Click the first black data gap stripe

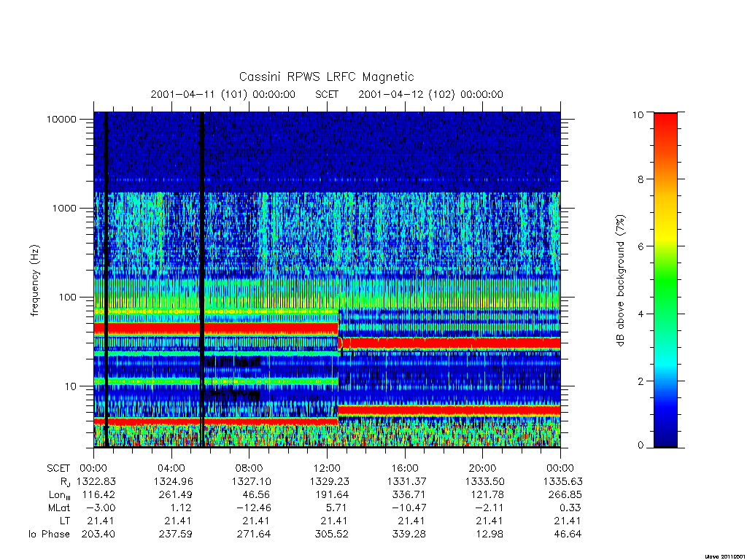click(x=107, y=279)
